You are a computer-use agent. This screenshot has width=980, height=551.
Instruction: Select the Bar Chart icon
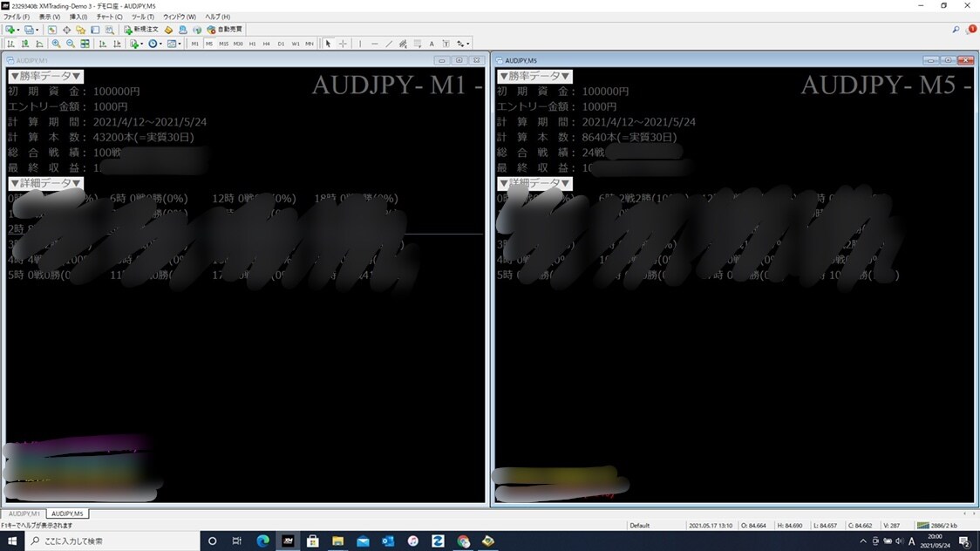click(x=10, y=44)
